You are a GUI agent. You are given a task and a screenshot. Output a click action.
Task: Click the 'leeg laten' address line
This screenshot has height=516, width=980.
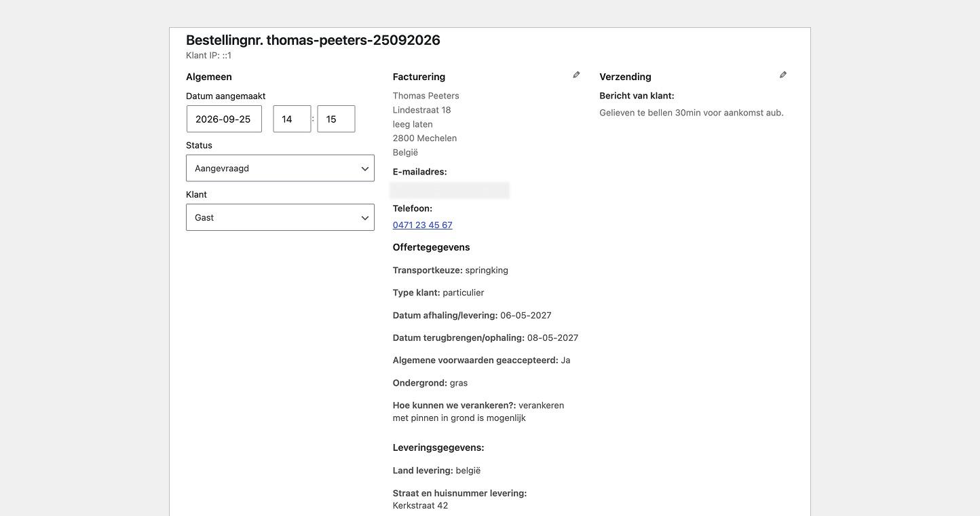click(x=413, y=124)
